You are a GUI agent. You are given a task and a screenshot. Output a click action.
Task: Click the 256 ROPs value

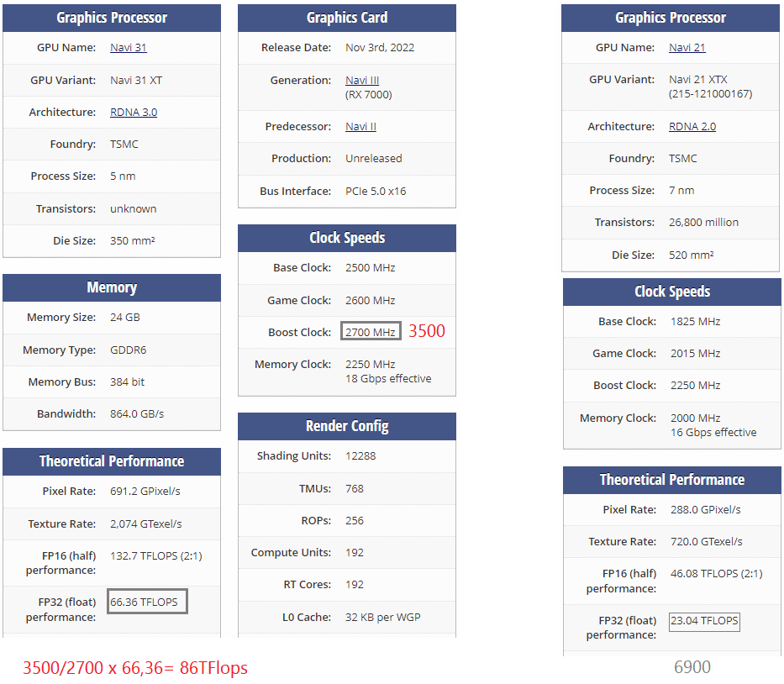[355, 520]
